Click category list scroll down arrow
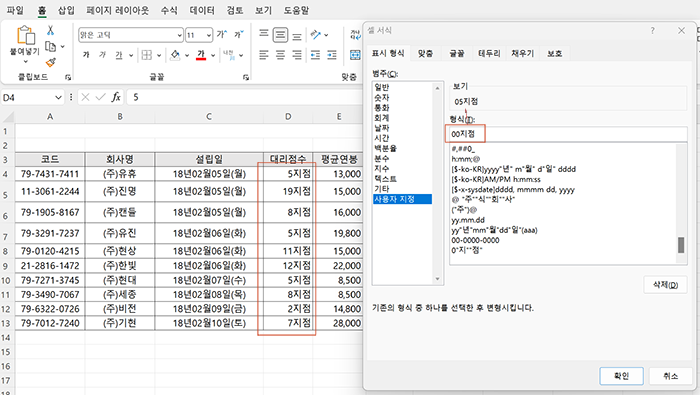Viewport: 700px width, 395px height. [438, 279]
